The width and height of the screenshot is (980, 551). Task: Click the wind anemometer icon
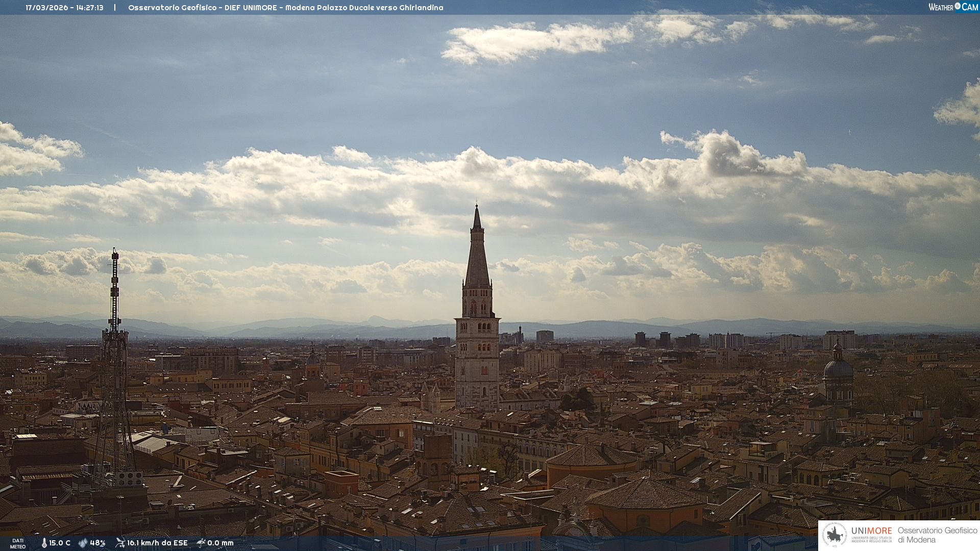point(120,543)
